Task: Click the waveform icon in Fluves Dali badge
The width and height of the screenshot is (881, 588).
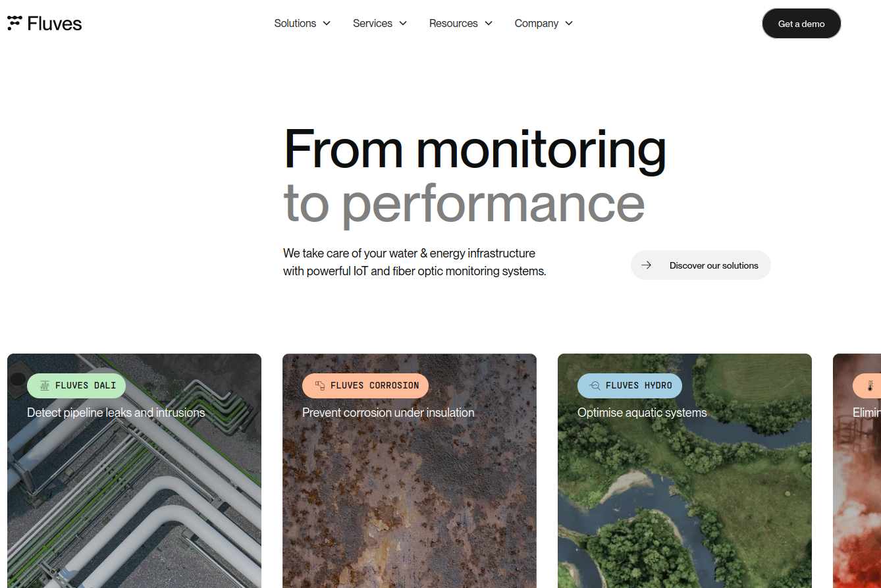Action: (x=44, y=386)
